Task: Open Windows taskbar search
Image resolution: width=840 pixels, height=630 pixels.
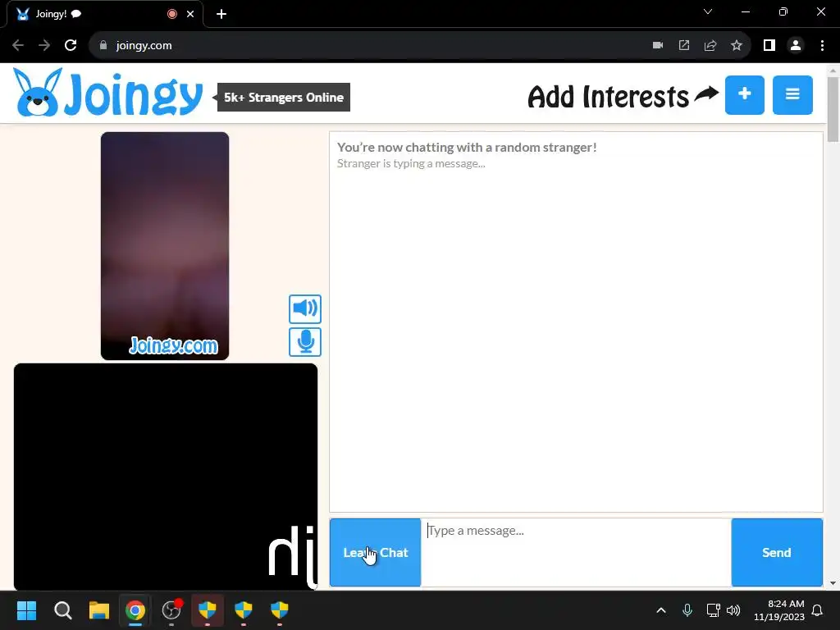Action: click(62, 610)
